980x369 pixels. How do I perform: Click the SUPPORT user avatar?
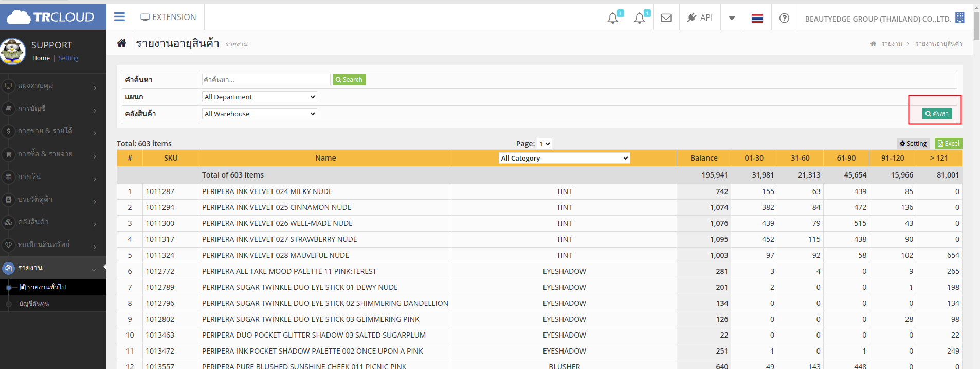(x=13, y=51)
